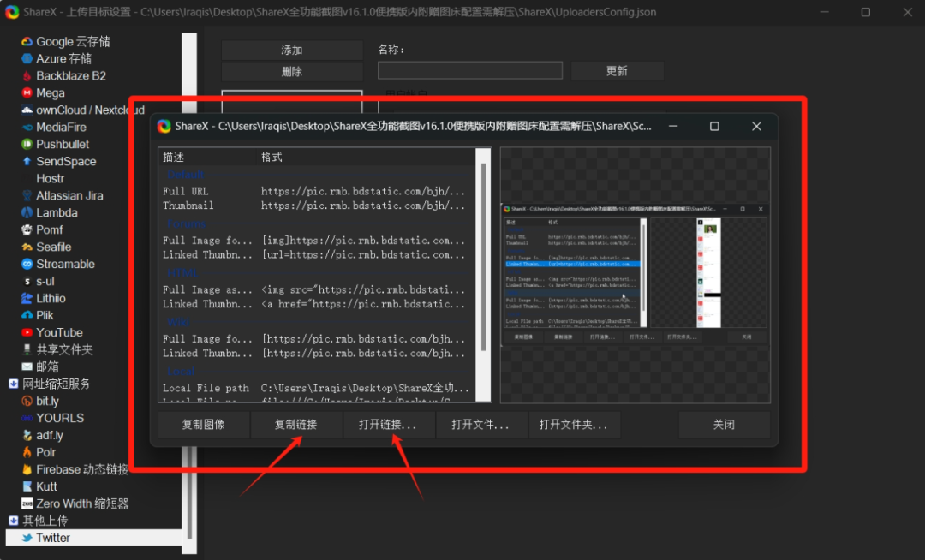The image size is (925, 560).
Task: Select Google 云存储 in the sidebar
Action: pyautogui.click(x=73, y=41)
